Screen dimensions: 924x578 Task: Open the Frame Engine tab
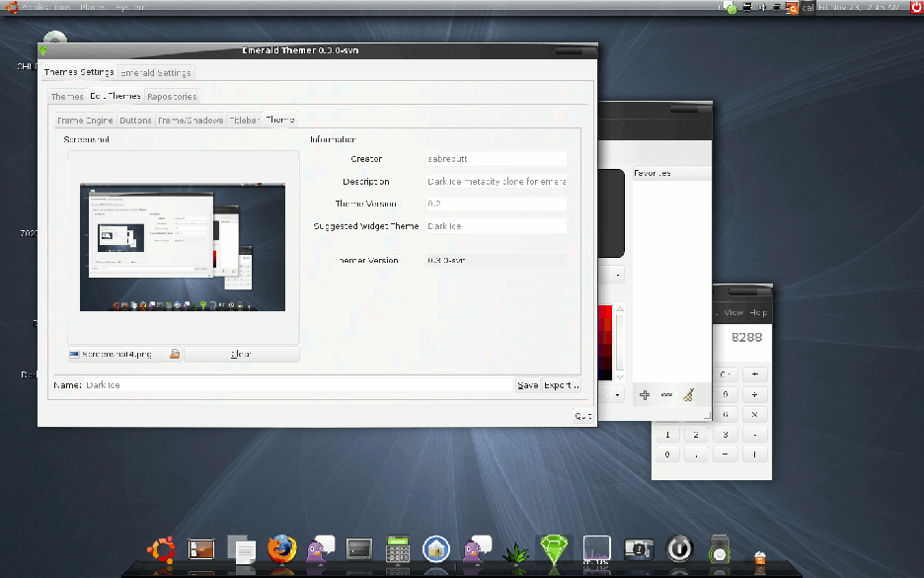[x=85, y=120]
